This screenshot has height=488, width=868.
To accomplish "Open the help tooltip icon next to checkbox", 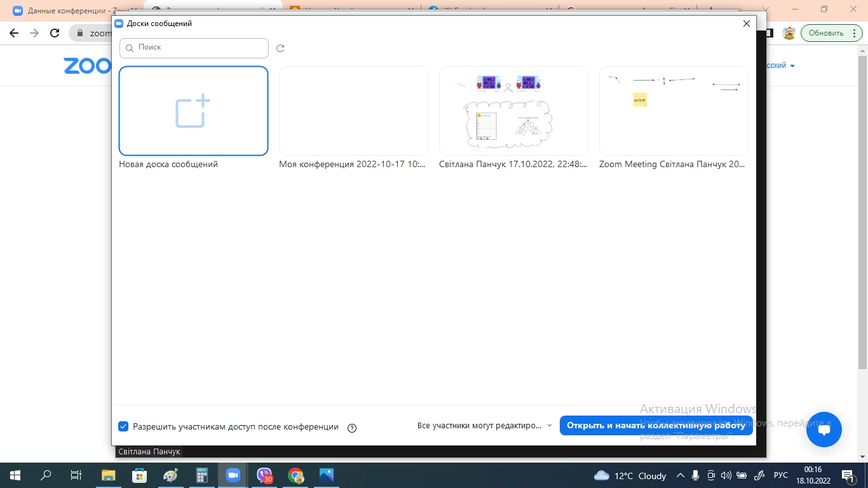I will coord(352,428).
